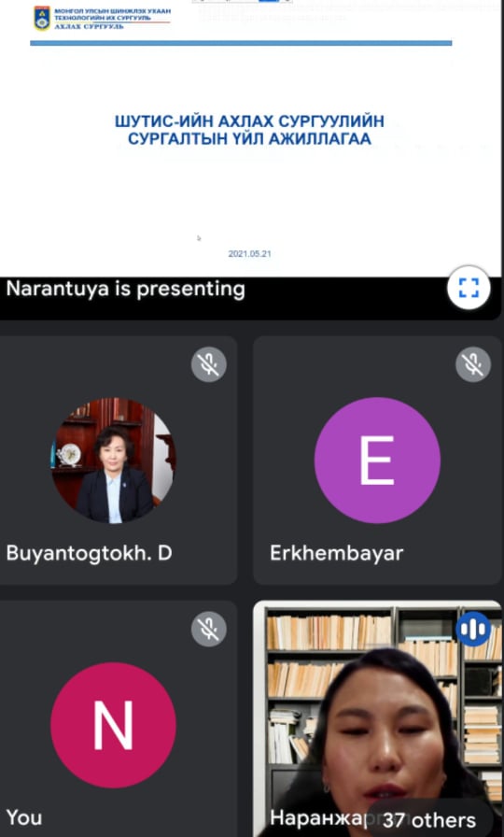The height and width of the screenshot is (837, 504).
Task: Tap the Наранжар name label on video
Action: (318, 817)
